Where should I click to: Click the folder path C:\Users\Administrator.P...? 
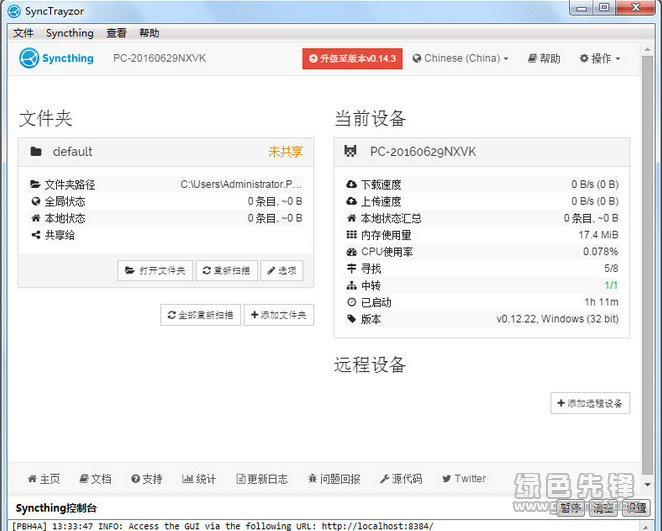click(x=241, y=184)
